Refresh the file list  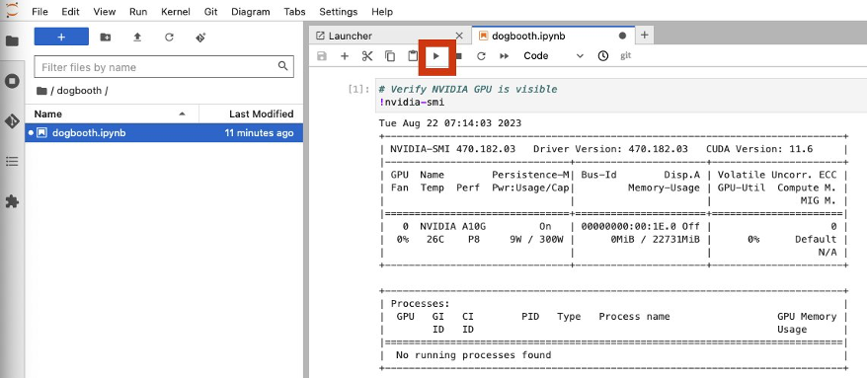(170, 38)
